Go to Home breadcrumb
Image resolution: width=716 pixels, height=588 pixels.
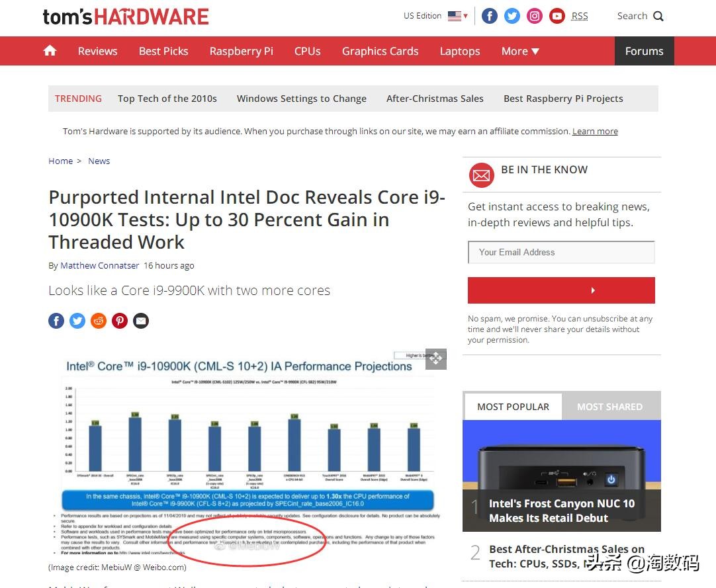click(x=61, y=161)
